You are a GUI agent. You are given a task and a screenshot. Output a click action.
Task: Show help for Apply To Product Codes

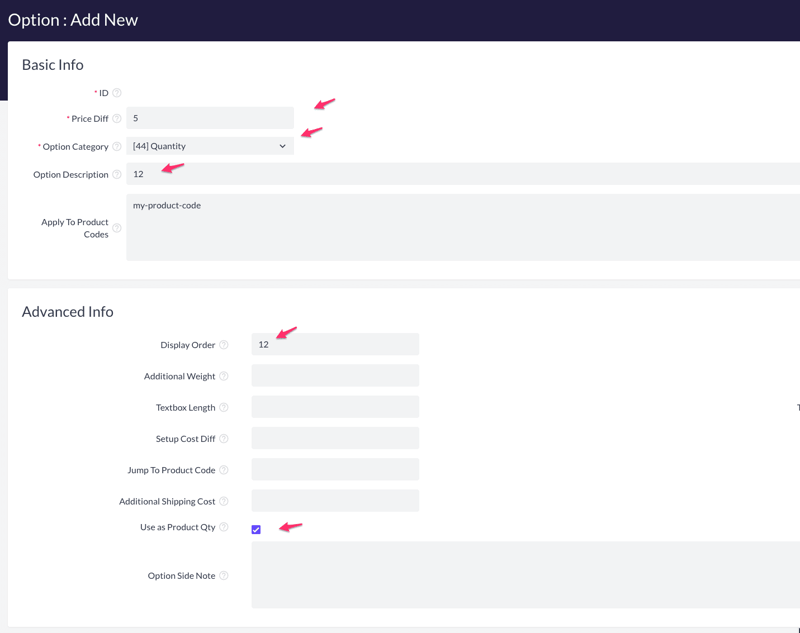tap(117, 228)
